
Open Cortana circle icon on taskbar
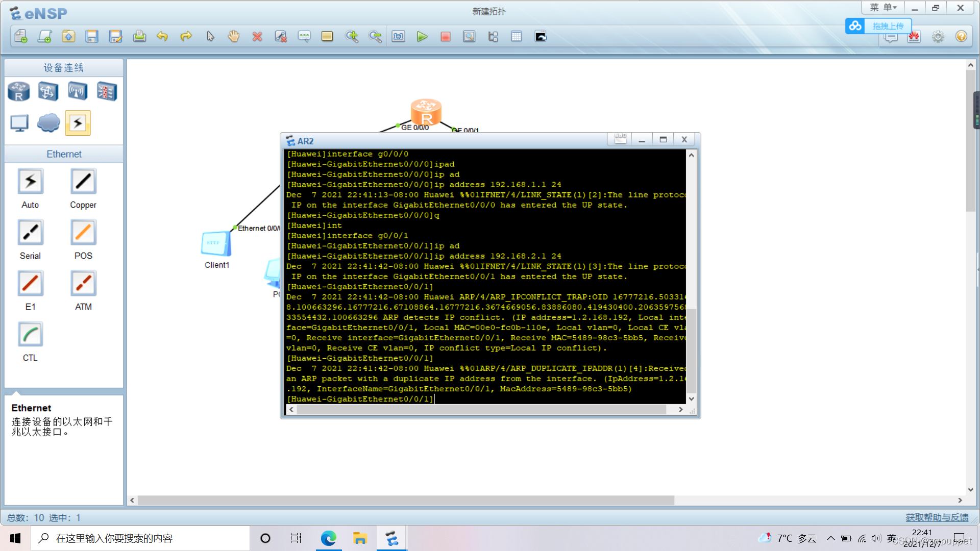pyautogui.click(x=265, y=538)
